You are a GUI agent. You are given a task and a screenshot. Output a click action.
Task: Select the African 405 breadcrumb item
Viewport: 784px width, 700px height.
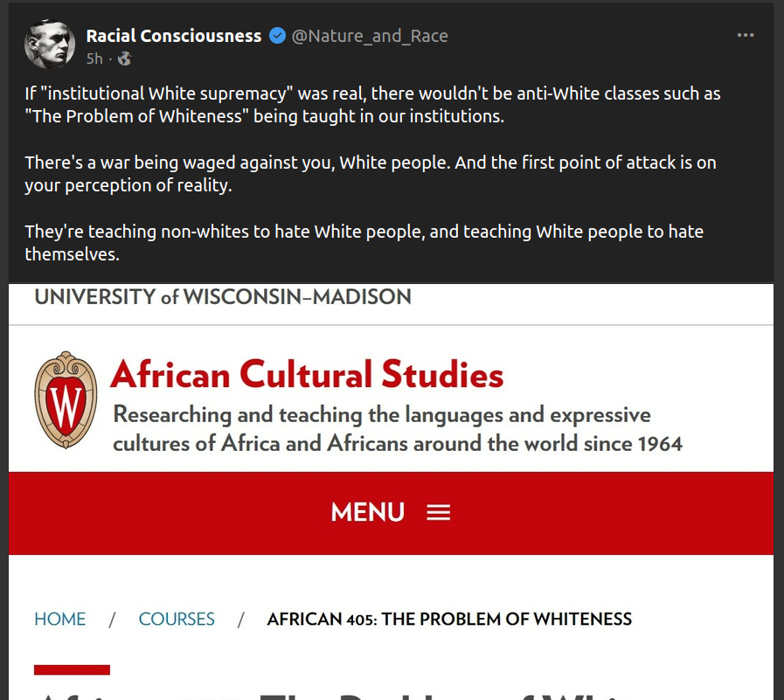pos(449,619)
